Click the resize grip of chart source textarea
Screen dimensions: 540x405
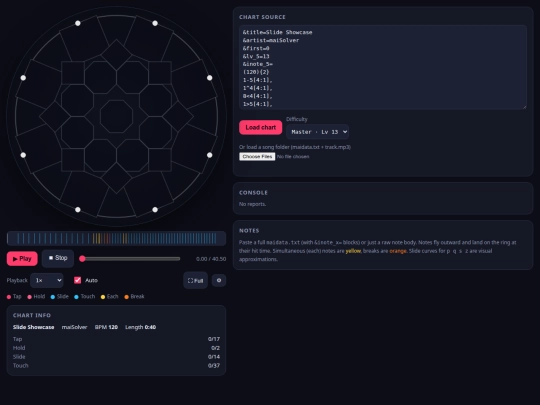[x=524, y=107]
